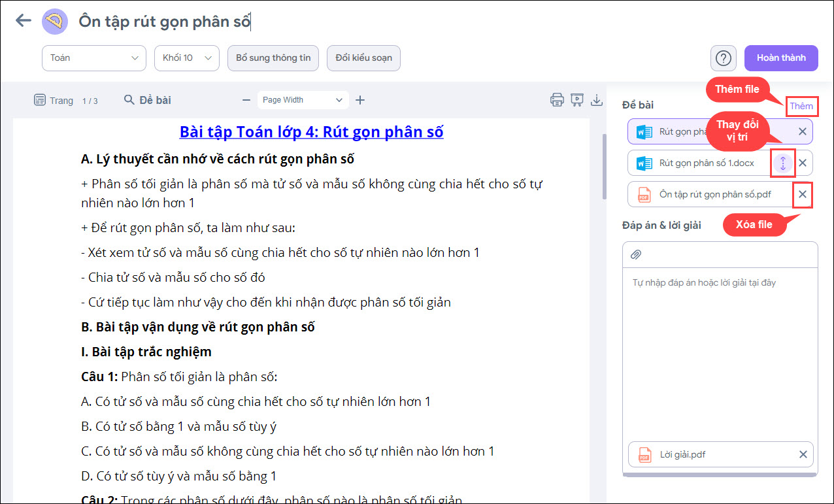Open the Bài tập Toán lớp 4 link
Image resolution: width=834 pixels, height=504 pixels.
pos(312,132)
